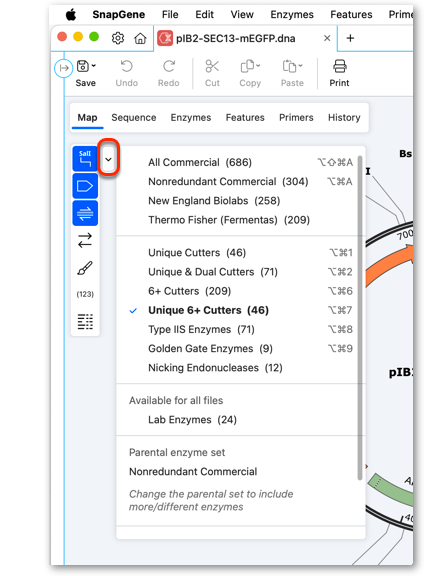Switch to the Features view tab
The width and height of the screenshot is (424, 576).
(245, 118)
